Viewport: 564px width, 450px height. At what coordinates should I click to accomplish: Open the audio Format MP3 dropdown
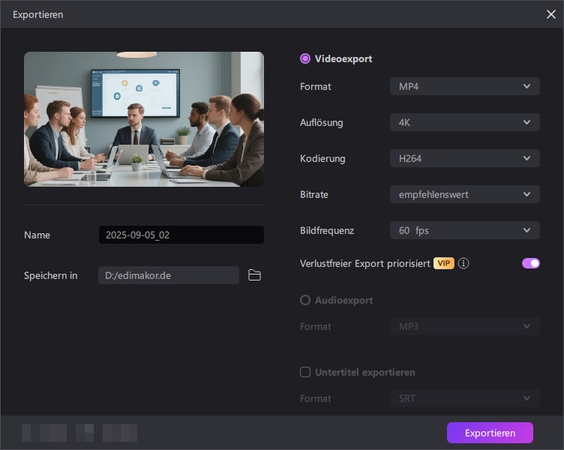464,326
